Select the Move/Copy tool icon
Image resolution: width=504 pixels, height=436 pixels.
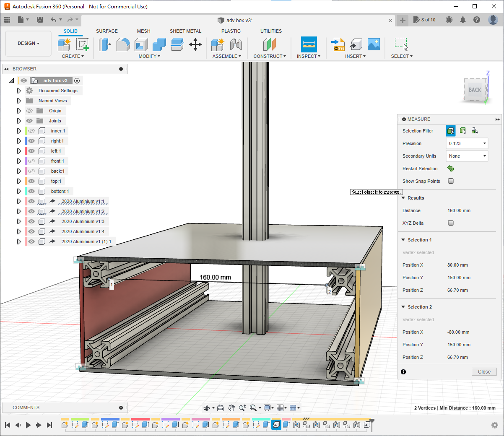pos(195,44)
